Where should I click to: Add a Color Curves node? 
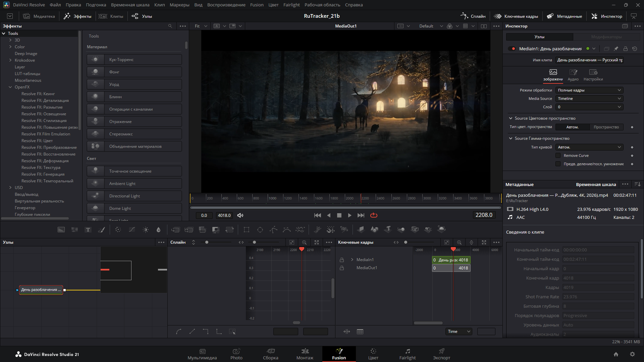pos(132,230)
